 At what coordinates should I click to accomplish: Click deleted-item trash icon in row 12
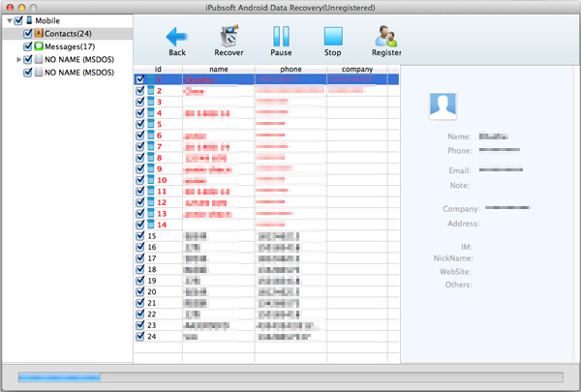pyautogui.click(x=150, y=202)
